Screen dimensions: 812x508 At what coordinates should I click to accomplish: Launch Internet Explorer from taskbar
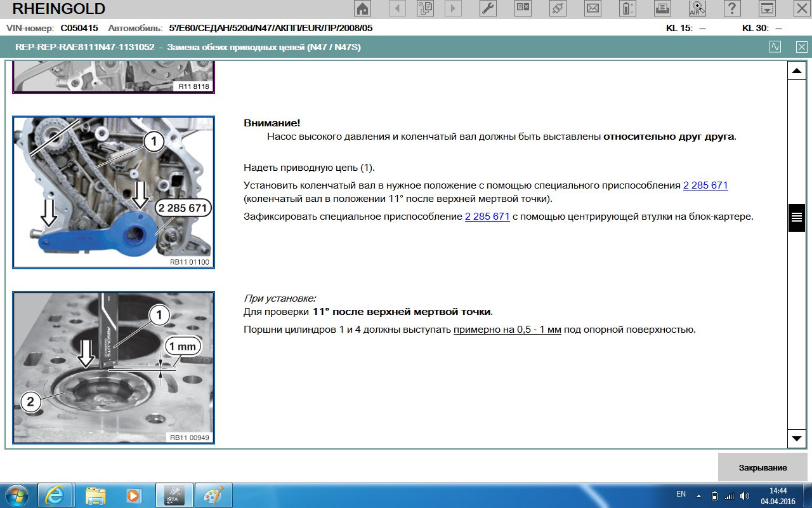click(56, 495)
